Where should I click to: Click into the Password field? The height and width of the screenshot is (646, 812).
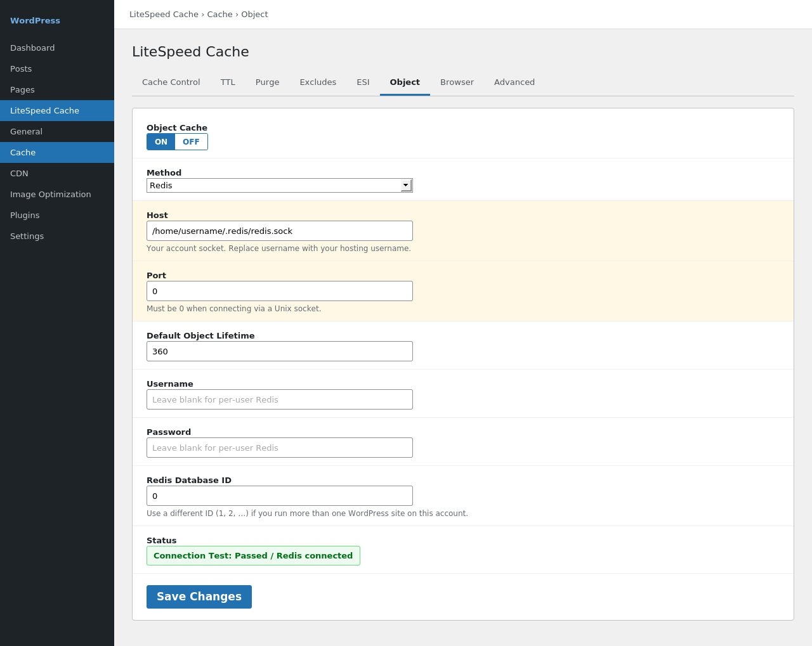pyautogui.click(x=280, y=448)
